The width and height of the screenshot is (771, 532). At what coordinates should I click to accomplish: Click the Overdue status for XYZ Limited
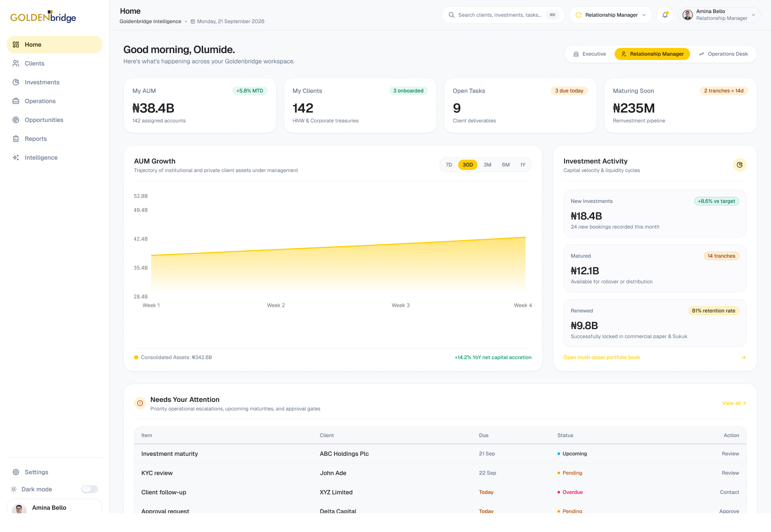point(570,492)
